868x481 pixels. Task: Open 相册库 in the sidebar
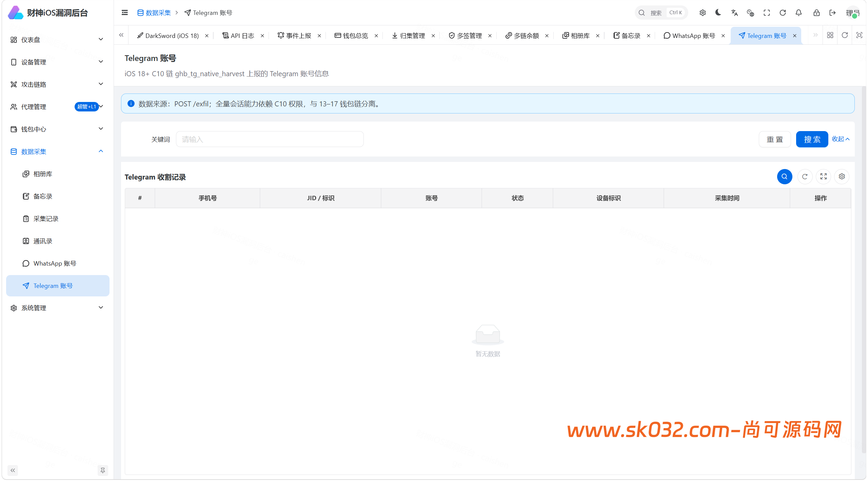click(57, 174)
